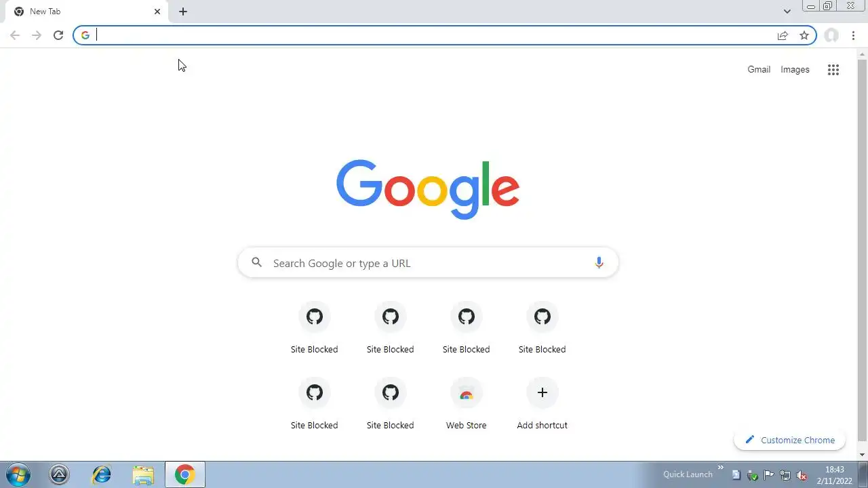Close the New Tab tab

(x=157, y=12)
